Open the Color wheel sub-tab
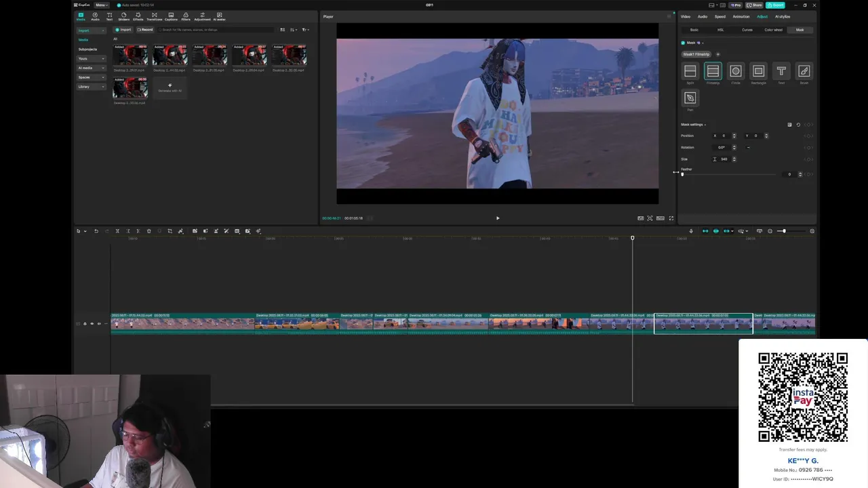 coord(774,30)
